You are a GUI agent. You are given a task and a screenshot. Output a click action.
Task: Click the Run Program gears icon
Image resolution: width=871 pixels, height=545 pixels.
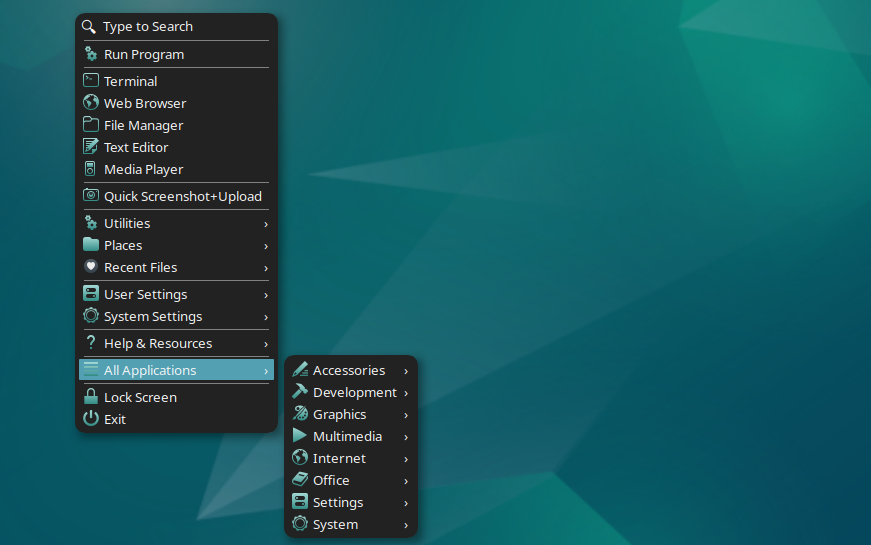[x=91, y=54]
